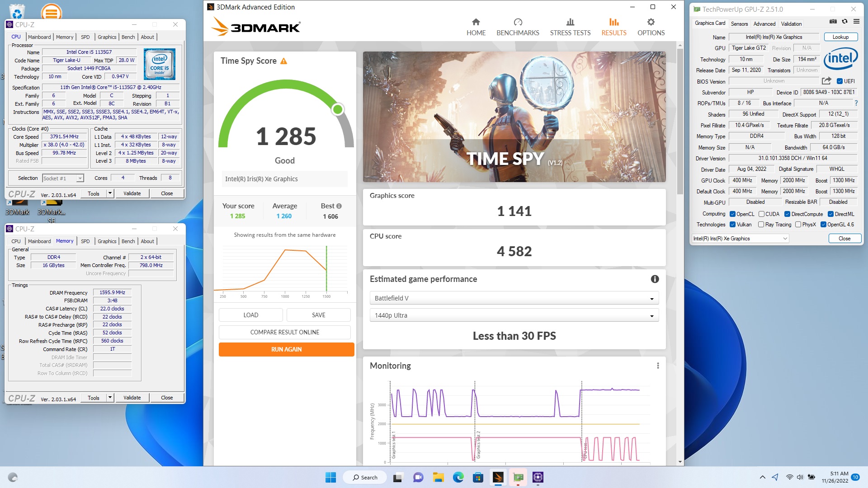The width and height of the screenshot is (868, 488).
Task: Open info icon for Estimated game performance
Action: (655, 279)
